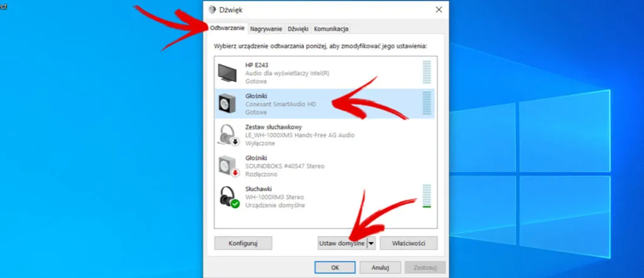
Task: Select the "Słuchawki" device name
Action: pyautogui.click(x=258, y=189)
